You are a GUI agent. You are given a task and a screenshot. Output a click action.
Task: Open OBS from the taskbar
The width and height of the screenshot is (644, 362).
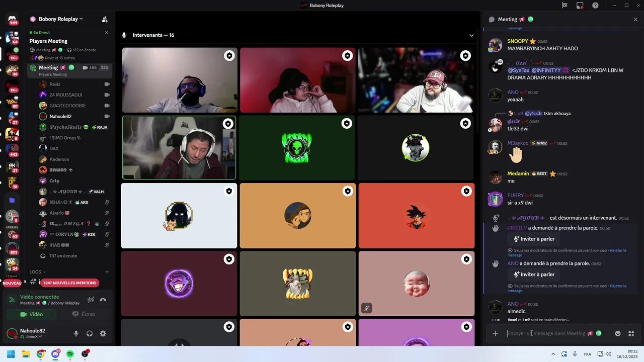tap(85, 354)
